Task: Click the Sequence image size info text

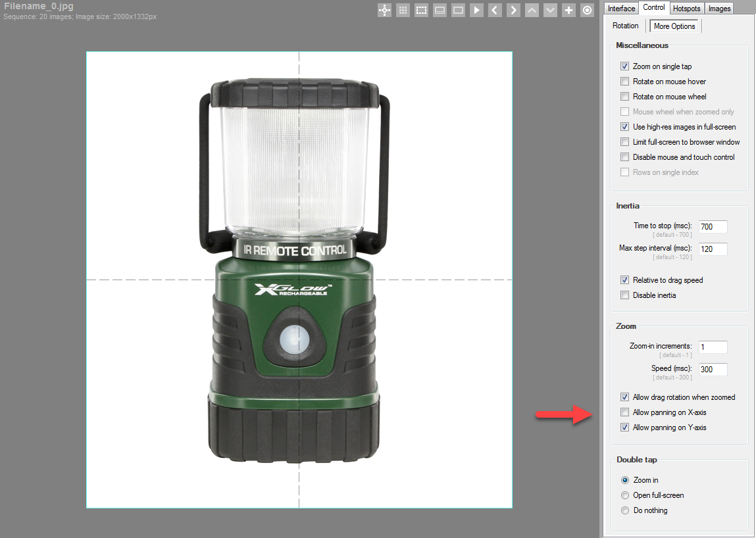Action: point(80,17)
